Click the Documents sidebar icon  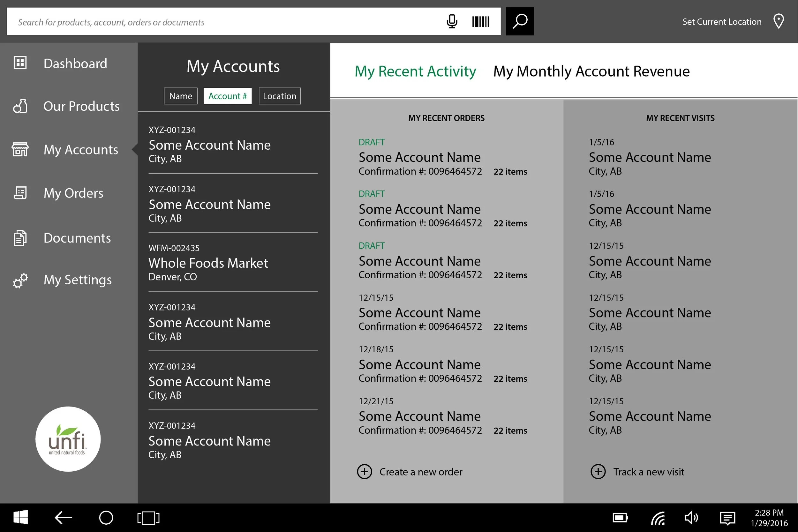click(20, 237)
